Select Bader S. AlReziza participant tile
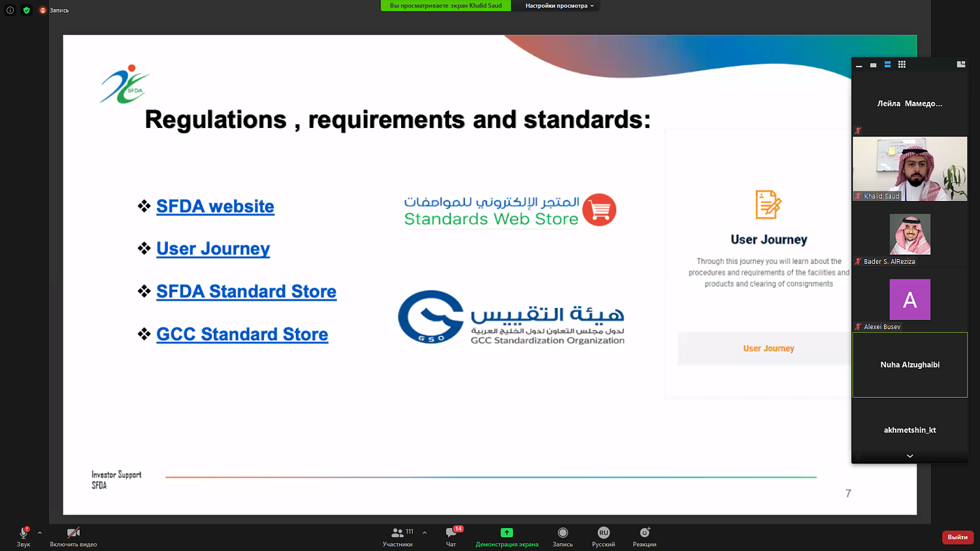Image resolution: width=980 pixels, height=551 pixels. [910, 234]
